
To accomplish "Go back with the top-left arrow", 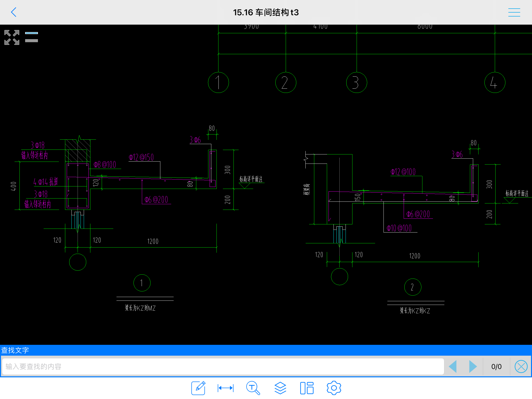I will (x=14, y=12).
